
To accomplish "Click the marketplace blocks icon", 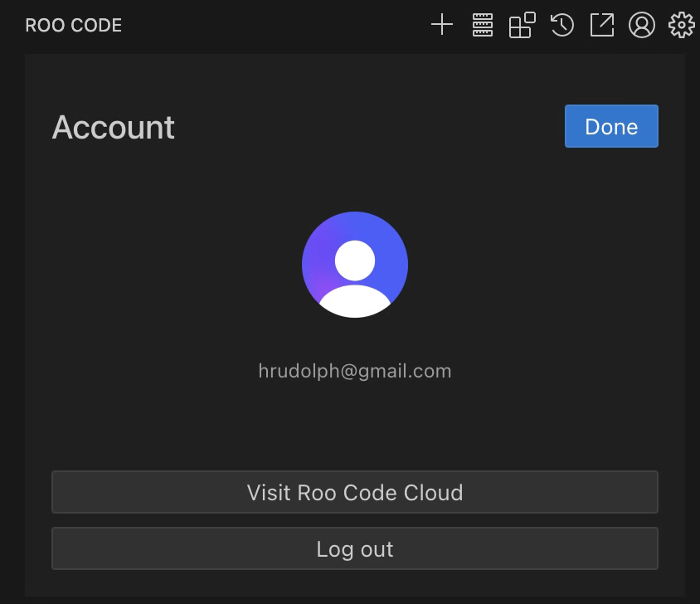I will 521,25.
